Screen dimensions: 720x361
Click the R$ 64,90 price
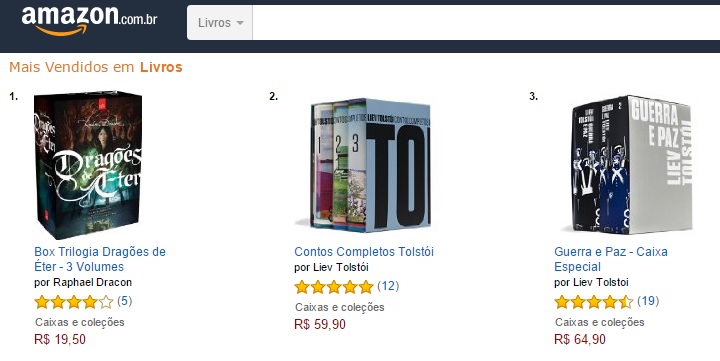coord(580,339)
